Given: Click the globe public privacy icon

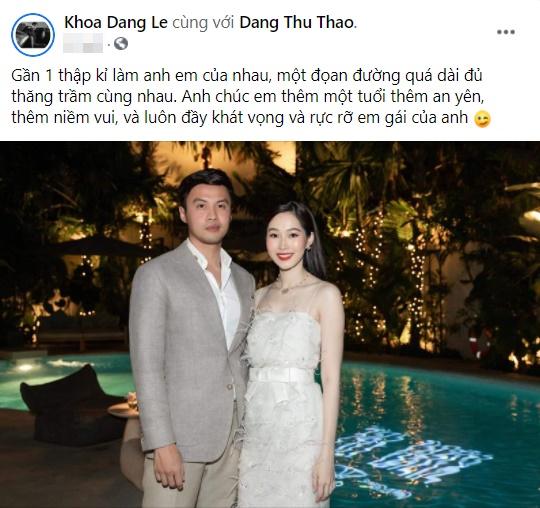Looking at the screenshot, I should pyautogui.click(x=121, y=44).
